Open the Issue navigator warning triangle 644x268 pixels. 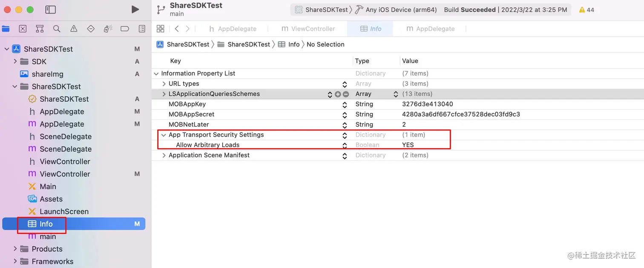pos(74,29)
